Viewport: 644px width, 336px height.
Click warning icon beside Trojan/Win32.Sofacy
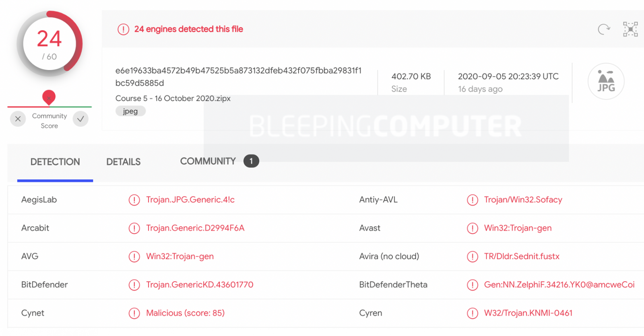click(x=472, y=200)
